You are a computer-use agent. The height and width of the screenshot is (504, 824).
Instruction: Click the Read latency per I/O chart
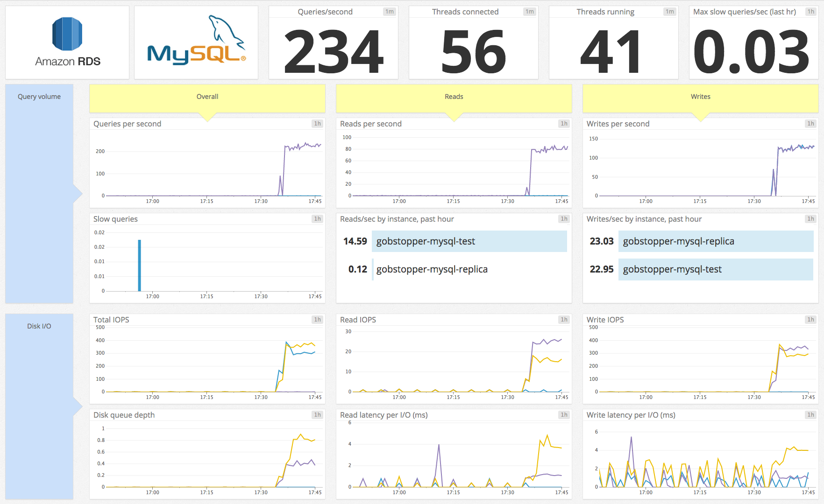(x=453, y=455)
